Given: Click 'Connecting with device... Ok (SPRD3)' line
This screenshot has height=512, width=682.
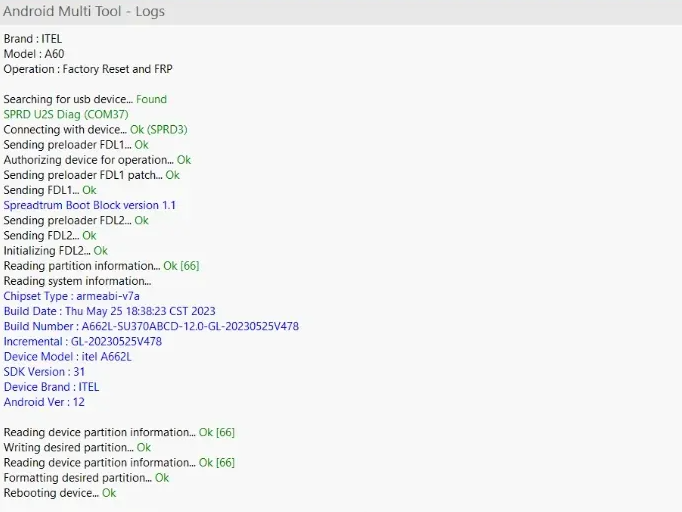Looking at the screenshot, I should coord(95,130).
